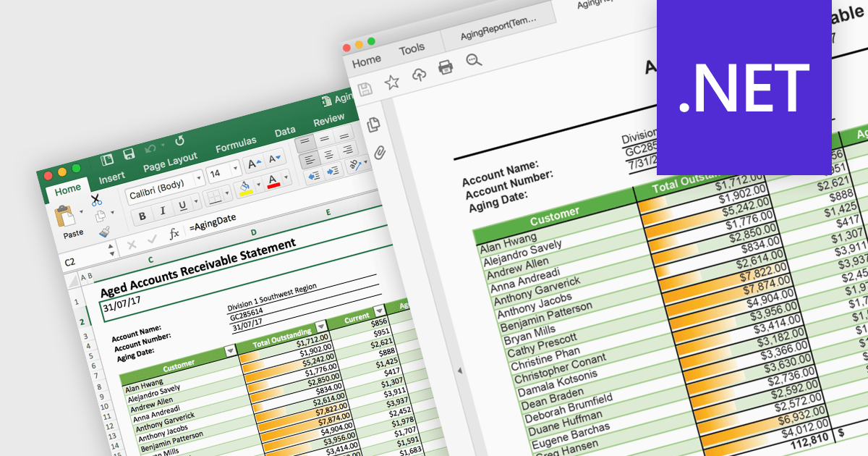The image size is (868, 456).
Task: Toggle italic formatting in Excel
Action: pyautogui.click(x=162, y=211)
